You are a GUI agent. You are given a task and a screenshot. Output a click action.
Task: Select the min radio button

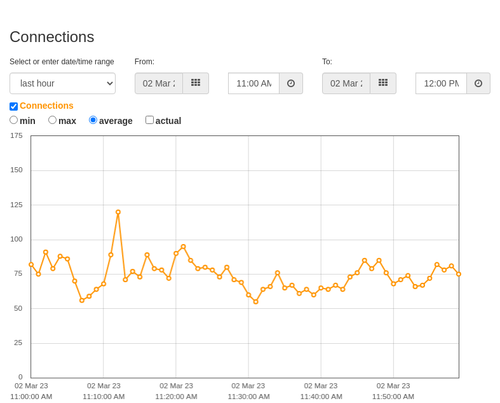[x=13, y=120]
